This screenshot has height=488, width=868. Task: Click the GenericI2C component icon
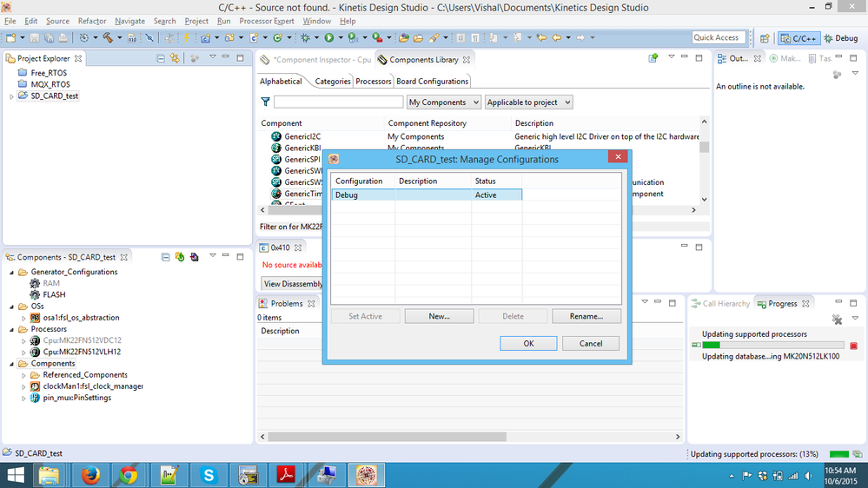(276, 136)
